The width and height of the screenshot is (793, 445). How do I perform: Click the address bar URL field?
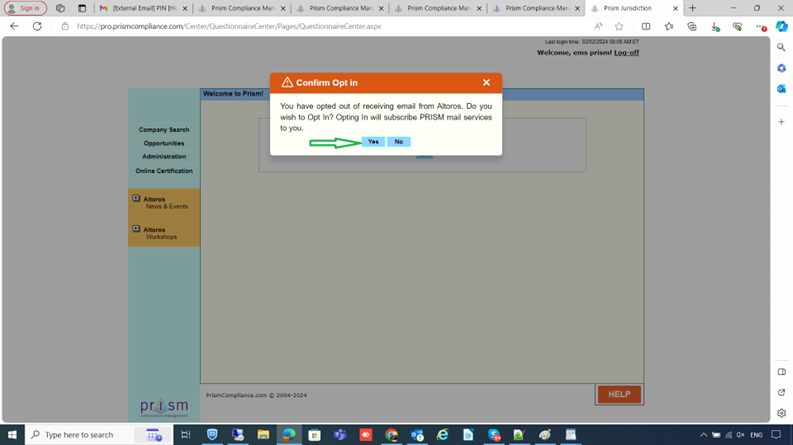click(x=300, y=27)
